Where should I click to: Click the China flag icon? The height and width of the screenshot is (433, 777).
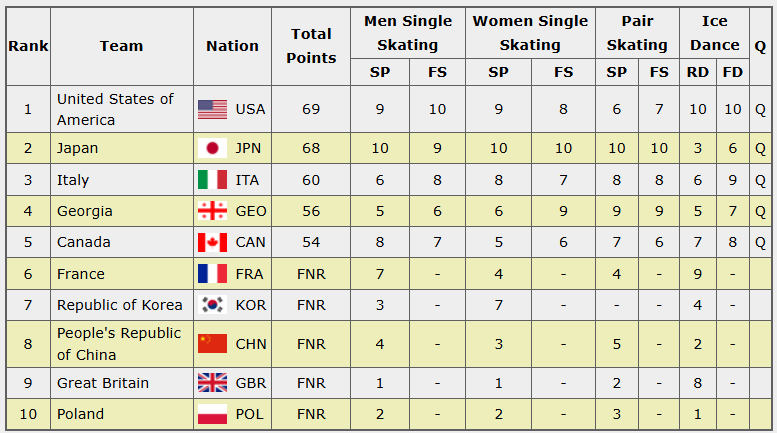point(212,344)
